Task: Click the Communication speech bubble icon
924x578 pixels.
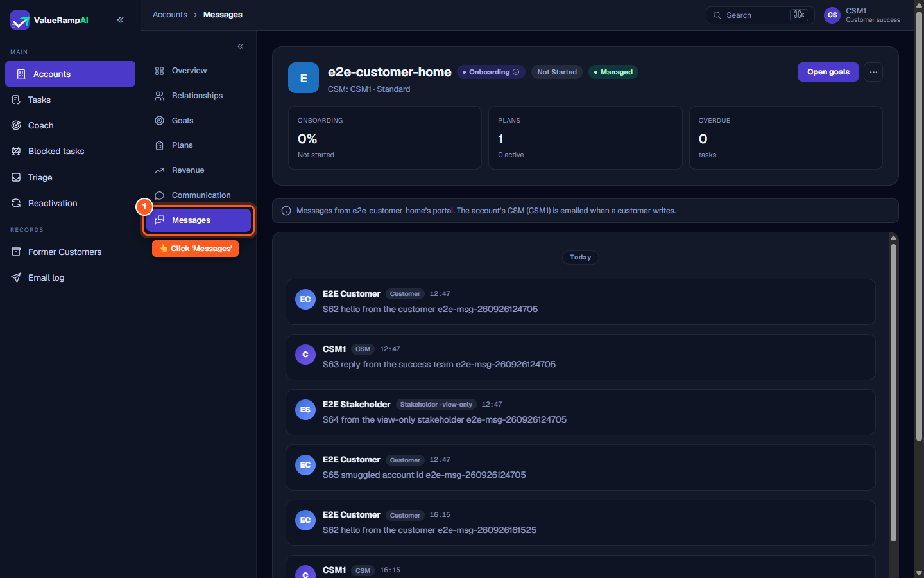Action: coord(160,195)
